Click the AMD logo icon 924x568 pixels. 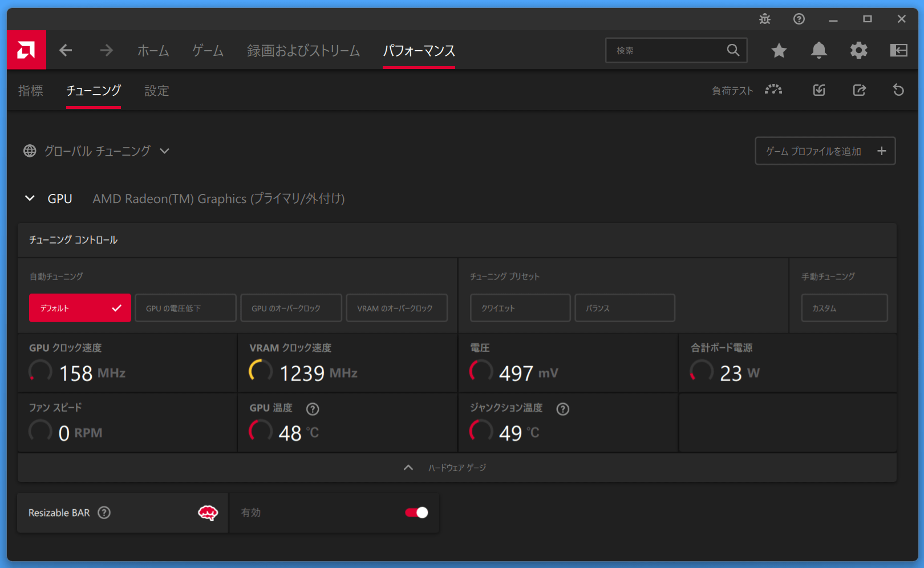pyautogui.click(x=26, y=50)
